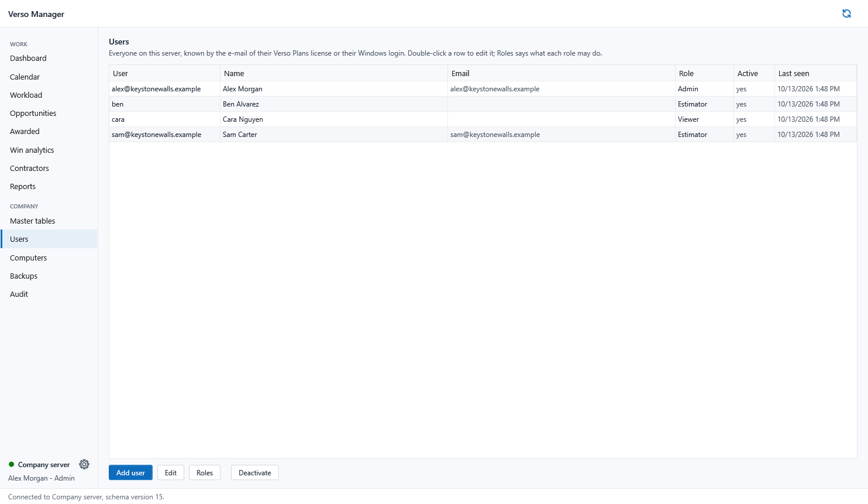Click the Deactivate button
868x504 pixels.
pos(255,472)
